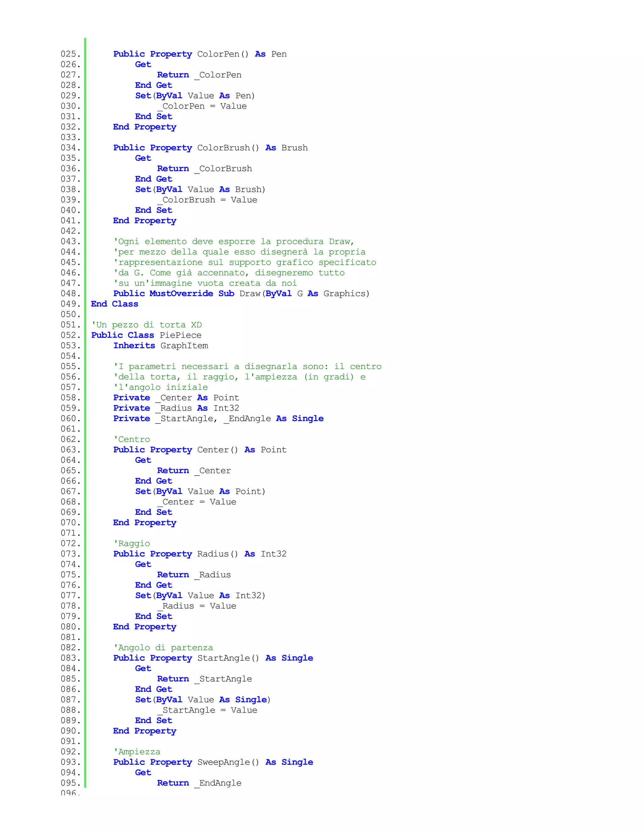Click 'End Property' on line 070

point(145,522)
